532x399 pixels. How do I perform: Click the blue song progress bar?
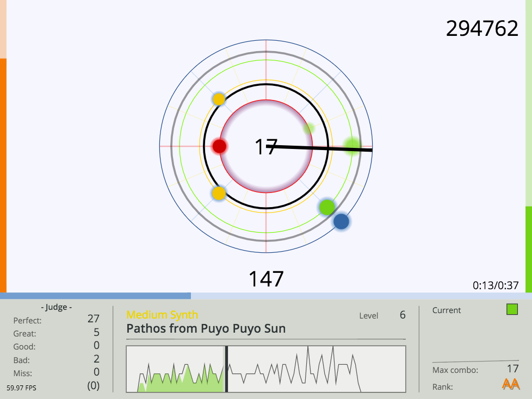(95, 296)
